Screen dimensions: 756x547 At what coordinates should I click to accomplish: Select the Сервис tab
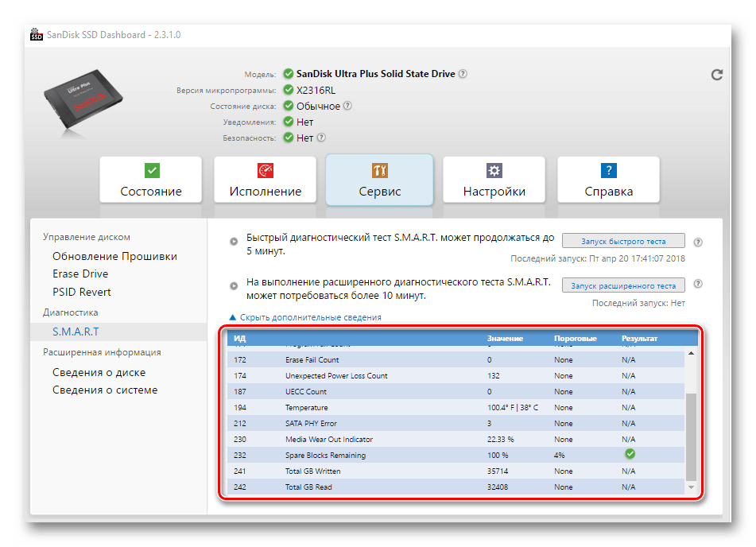[379, 180]
